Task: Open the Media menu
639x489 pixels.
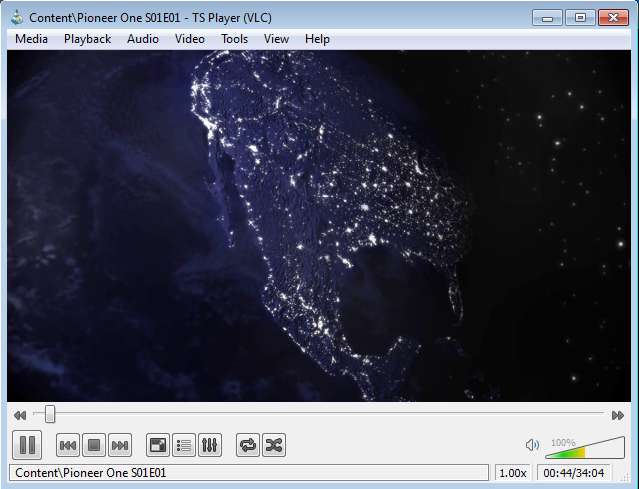Action: pos(31,39)
